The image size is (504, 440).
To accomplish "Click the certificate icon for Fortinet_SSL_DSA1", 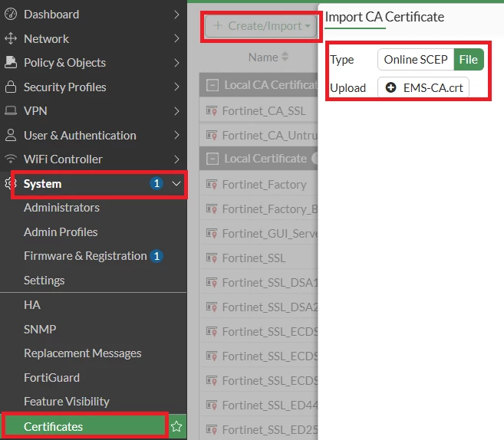I will (x=212, y=283).
